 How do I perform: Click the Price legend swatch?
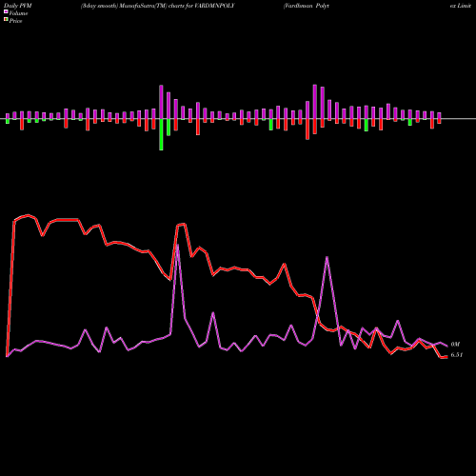point(6,19)
